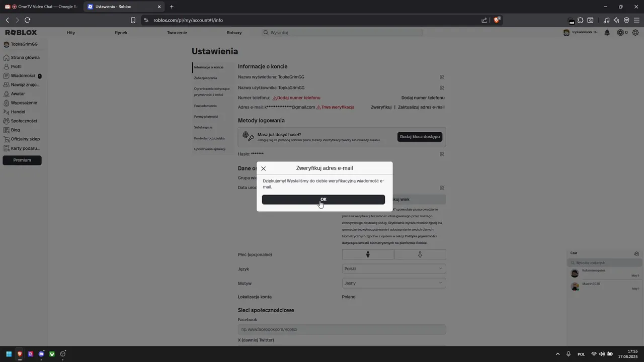Select the Zabezpieczenia settings tab

tap(206, 78)
